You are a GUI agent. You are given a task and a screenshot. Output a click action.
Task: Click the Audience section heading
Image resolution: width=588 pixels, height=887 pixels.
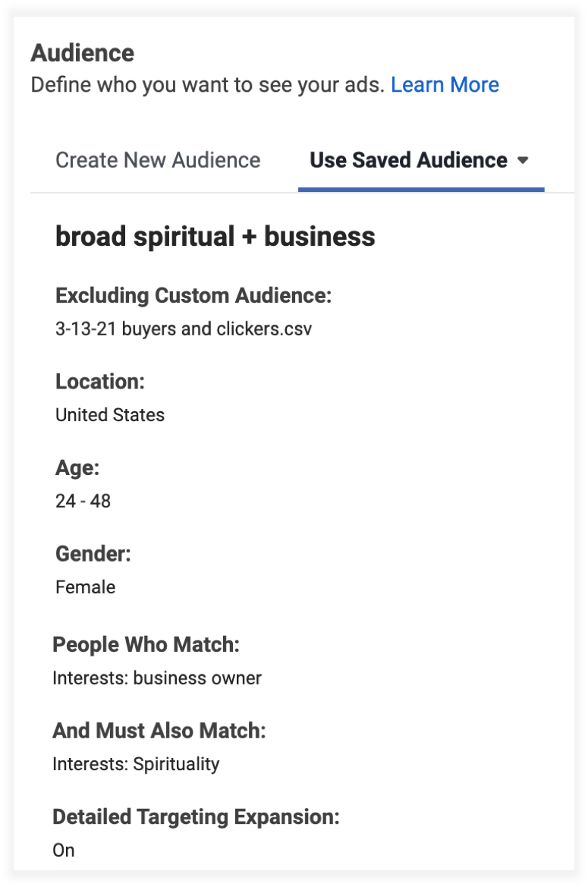[x=82, y=53]
